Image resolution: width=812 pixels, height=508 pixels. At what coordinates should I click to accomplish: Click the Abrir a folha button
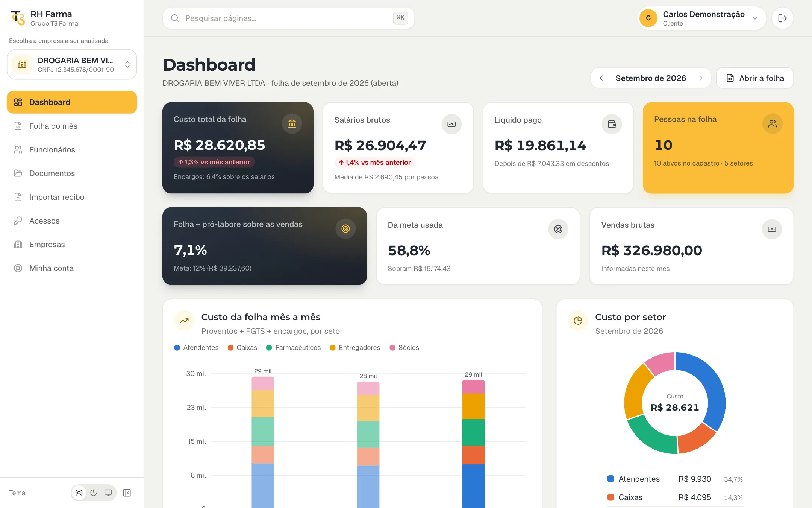click(755, 78)
